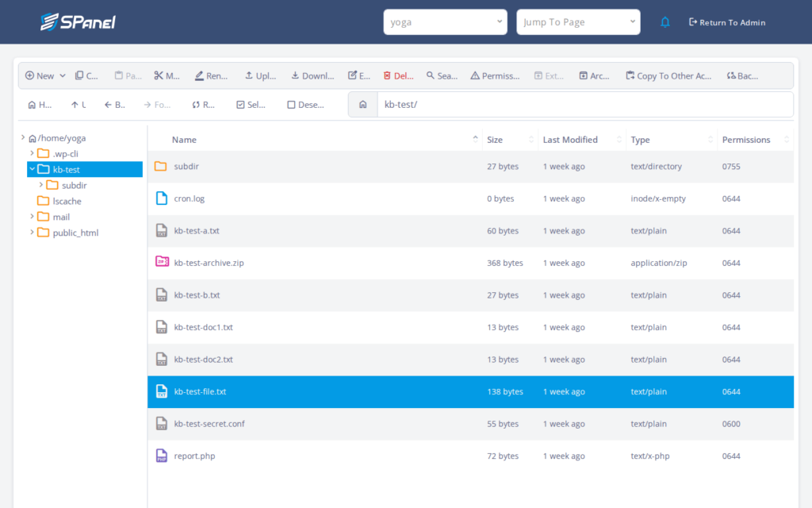Expand the mail folder chevron
Viewport: 812px width, 508px height.
[32, 217]
